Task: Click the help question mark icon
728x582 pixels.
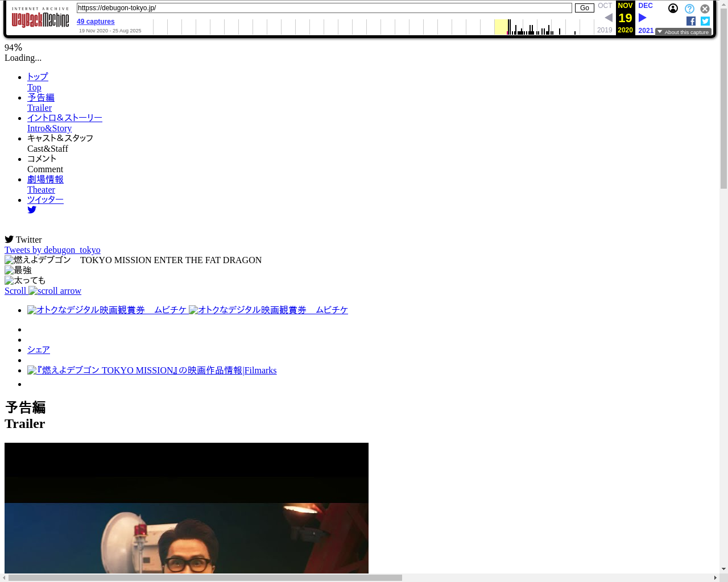Action: tap(689, 9)
